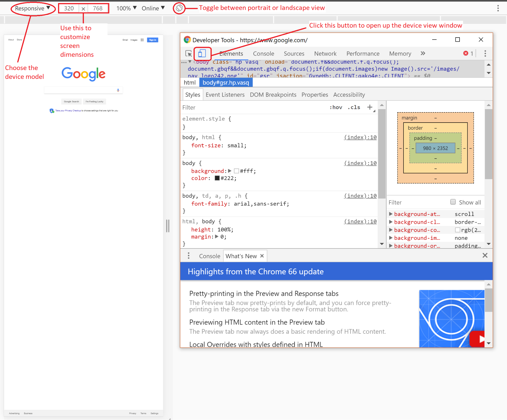Click the Privacy Checkup shield icon
Image resolution: width=507 pixels, height=420 pixels.
coord(52,111)
